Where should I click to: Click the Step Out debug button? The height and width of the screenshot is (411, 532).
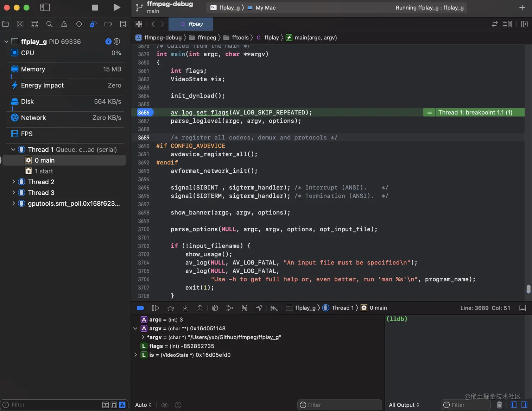pyautogui.click(x=200, y=308)
